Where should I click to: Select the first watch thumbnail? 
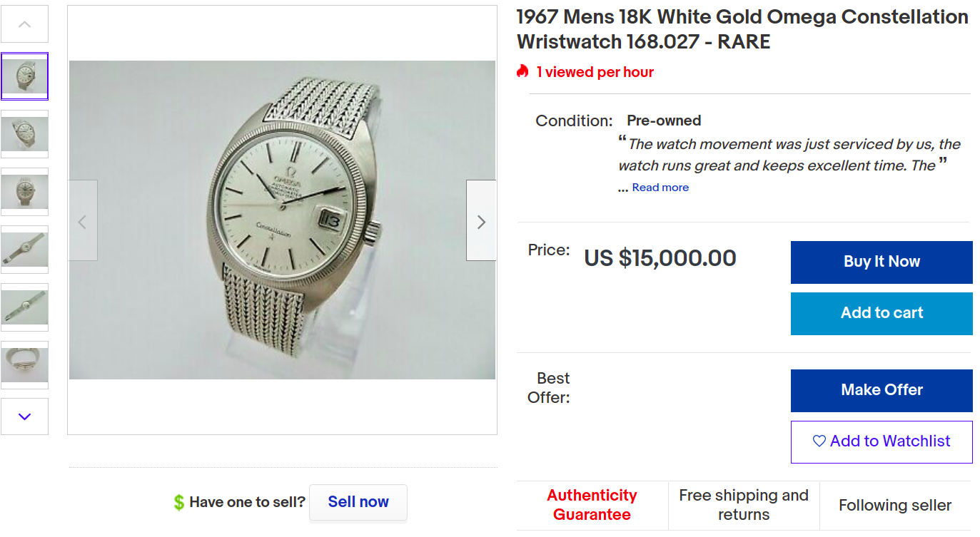[25, 76]
